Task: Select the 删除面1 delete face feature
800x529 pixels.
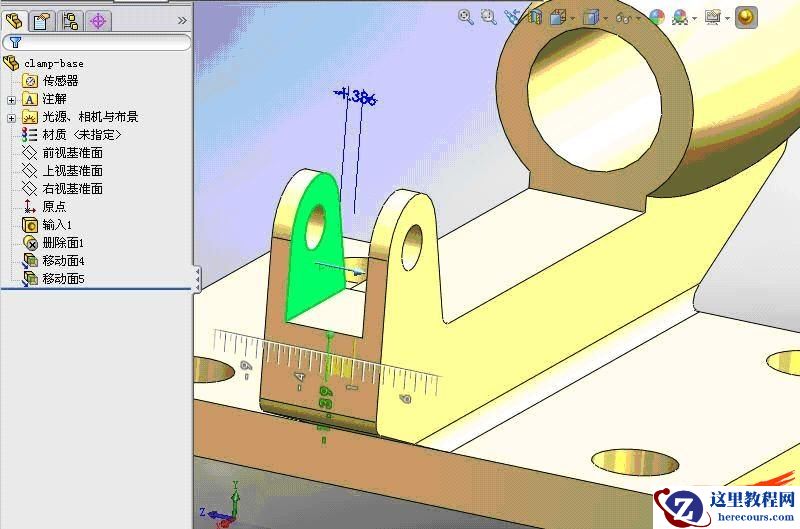Action: click(x=63, y=243)
